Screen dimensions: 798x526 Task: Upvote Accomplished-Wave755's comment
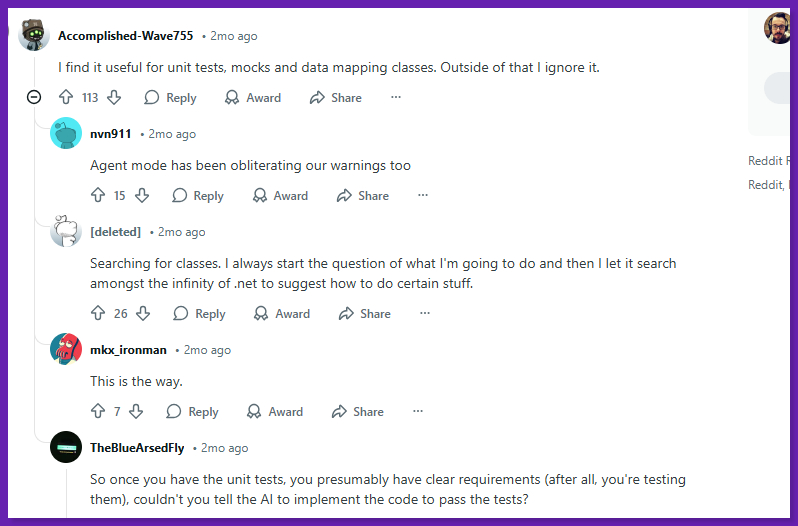pyautogui.click(x=66, y=98)
